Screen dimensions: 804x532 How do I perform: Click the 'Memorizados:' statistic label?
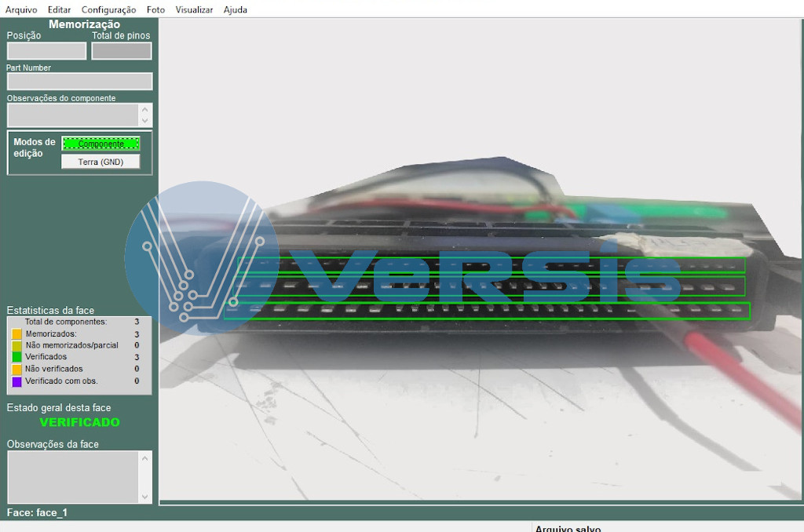(51, 333)
